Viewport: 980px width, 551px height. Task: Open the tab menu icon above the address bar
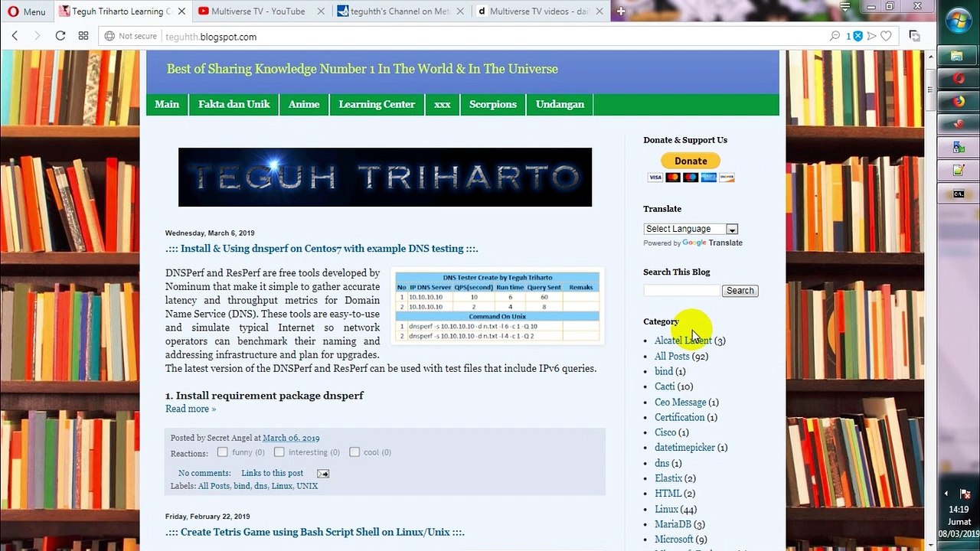coord(844,7)
